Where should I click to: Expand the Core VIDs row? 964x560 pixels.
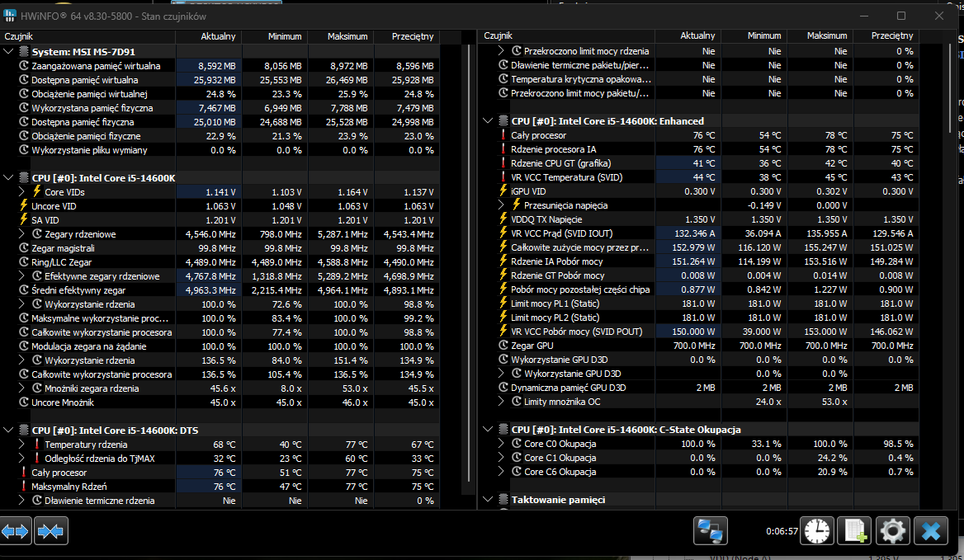click(22, 192)
